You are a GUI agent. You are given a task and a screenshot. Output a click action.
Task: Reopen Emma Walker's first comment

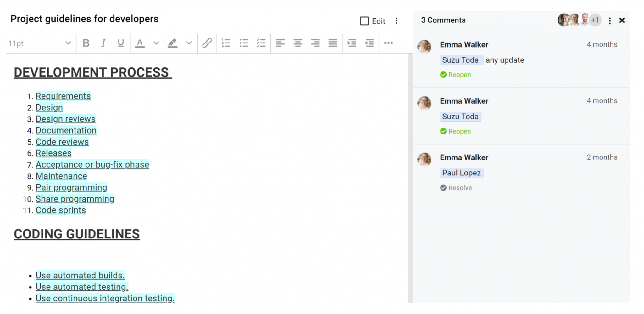tap(455, 75)
